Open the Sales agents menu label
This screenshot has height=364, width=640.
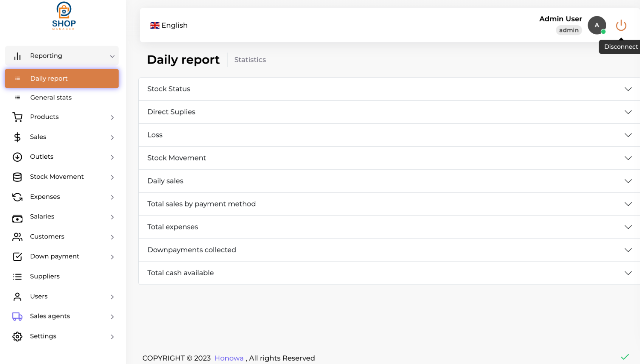pyautogui.click(x=50, y=316)
